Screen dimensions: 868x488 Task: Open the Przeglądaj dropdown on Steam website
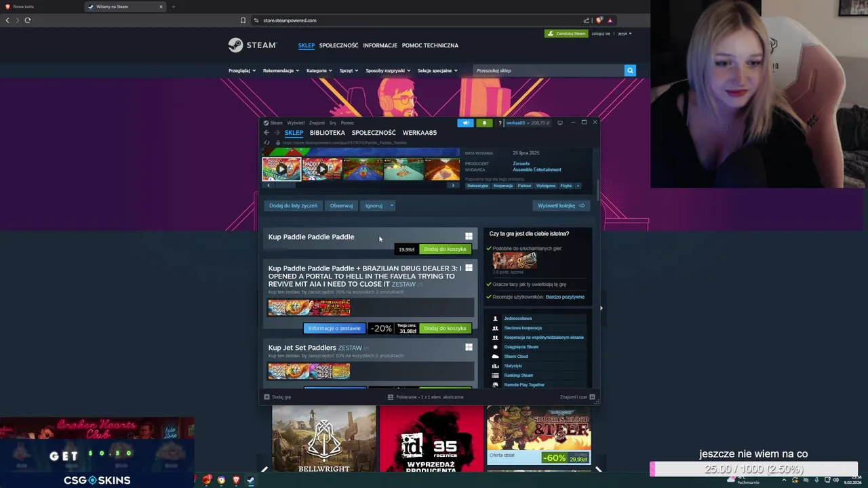tap(242, 70)
